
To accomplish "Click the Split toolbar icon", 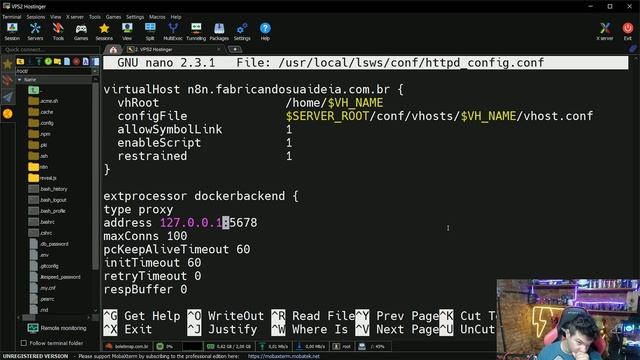I will tap(150, 31).
